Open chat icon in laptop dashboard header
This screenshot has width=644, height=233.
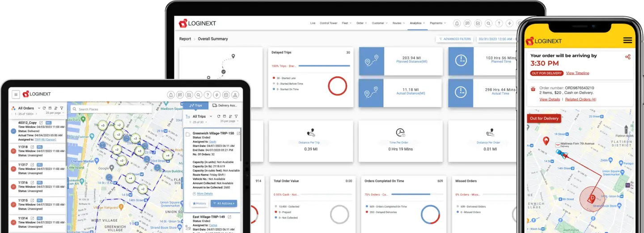[467, 23]
